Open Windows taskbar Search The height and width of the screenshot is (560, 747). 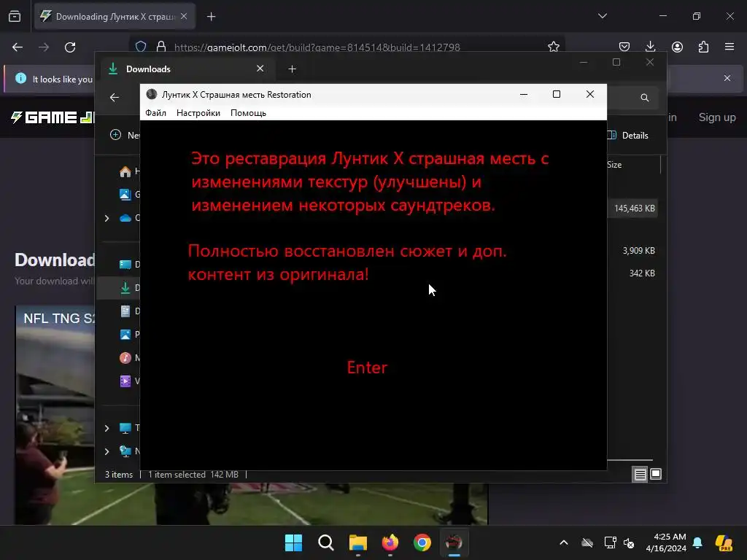326,542
